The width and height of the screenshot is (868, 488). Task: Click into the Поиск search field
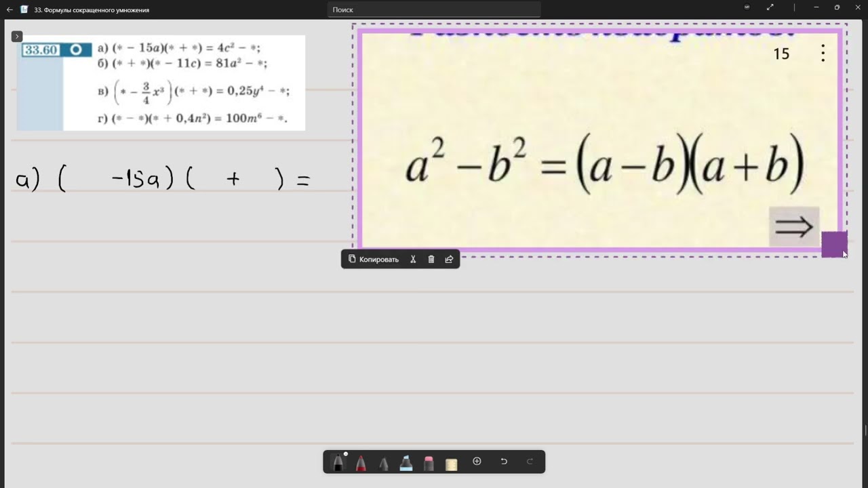tap(434, 9)
